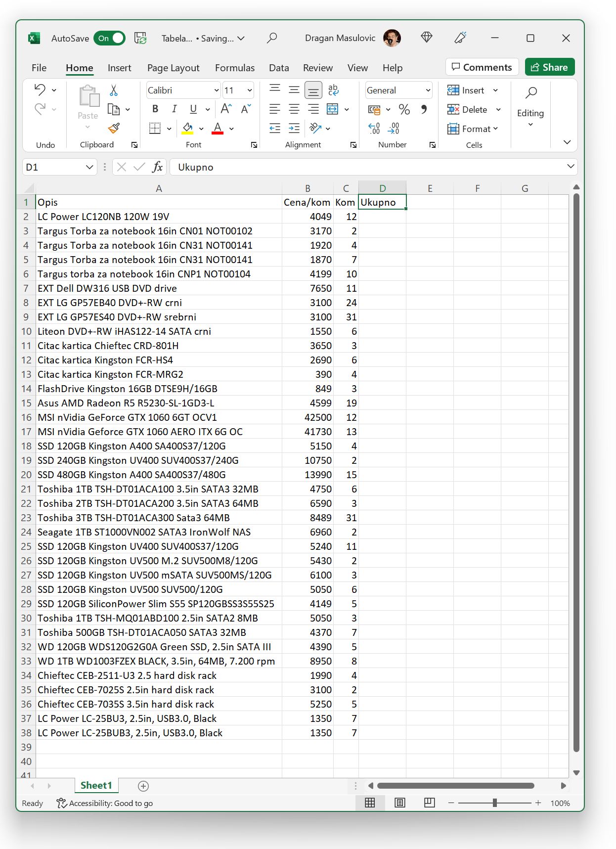616x849 pixels.
Task: Apply Comma Style format
Action: click(424, 109)
